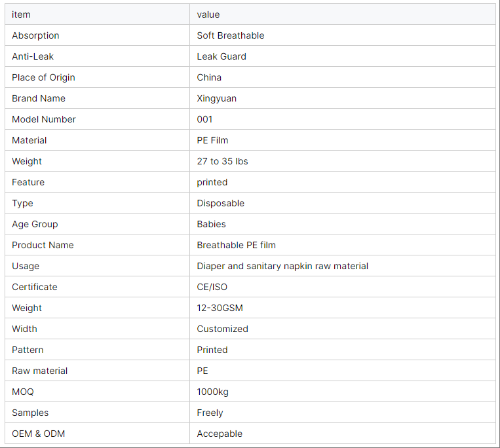Screen dimensions: 500x448
Task: Click the "Place of Origin" cell
Action: click(43, 77)
